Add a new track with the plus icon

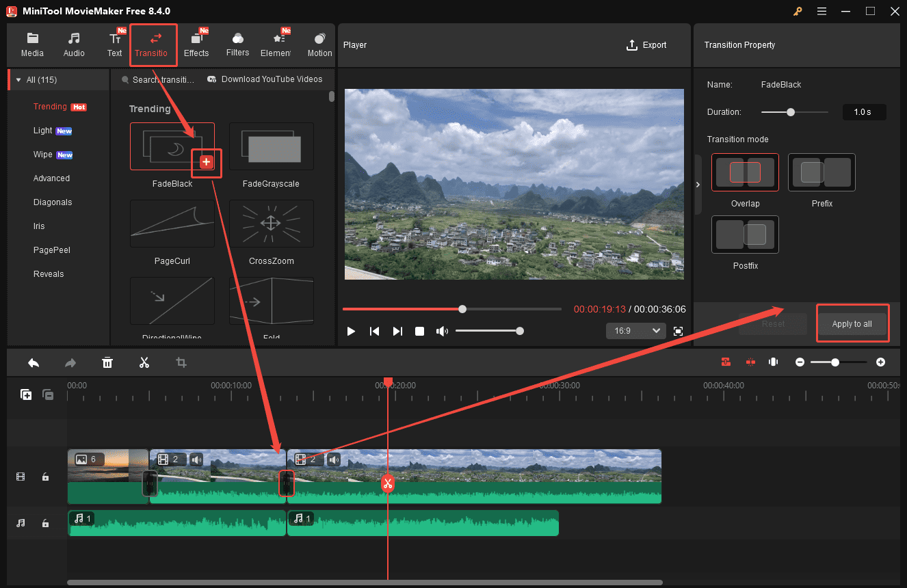(25, 395)
